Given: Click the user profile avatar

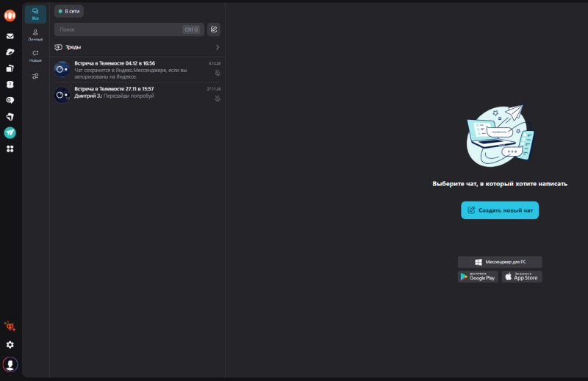Looking at the screenshot, I should click(x=10, y=363).
